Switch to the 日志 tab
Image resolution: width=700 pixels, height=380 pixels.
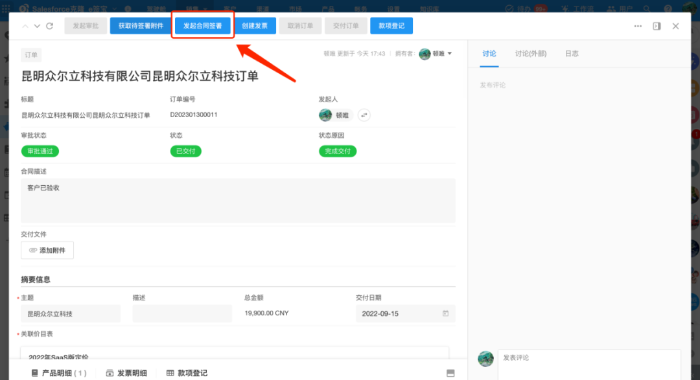tap(572, 54)
